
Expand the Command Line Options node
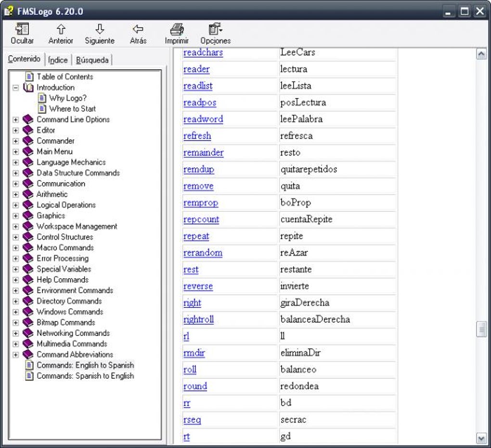coord(16,120)
